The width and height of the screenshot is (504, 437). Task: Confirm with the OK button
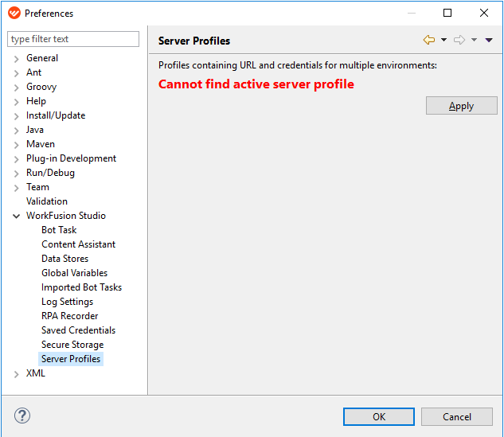click(x=379, y=417)
